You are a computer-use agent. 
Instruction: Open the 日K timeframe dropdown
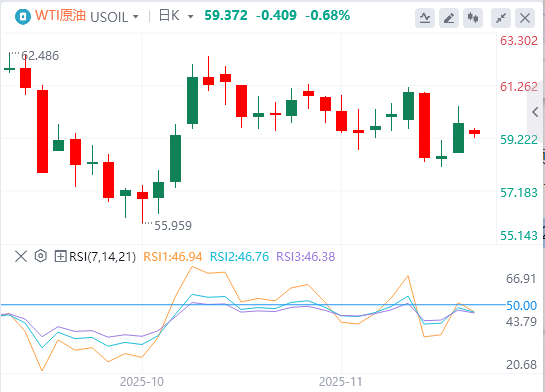tap(176, 16)
